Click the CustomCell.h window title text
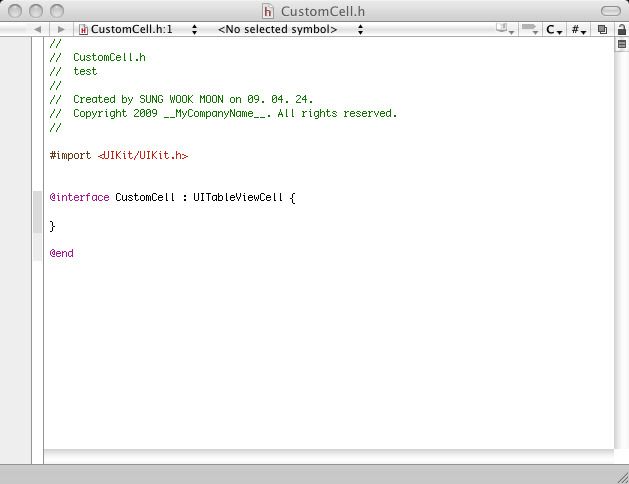This screenshot has width=629, height=484. (x=323, y=11)
